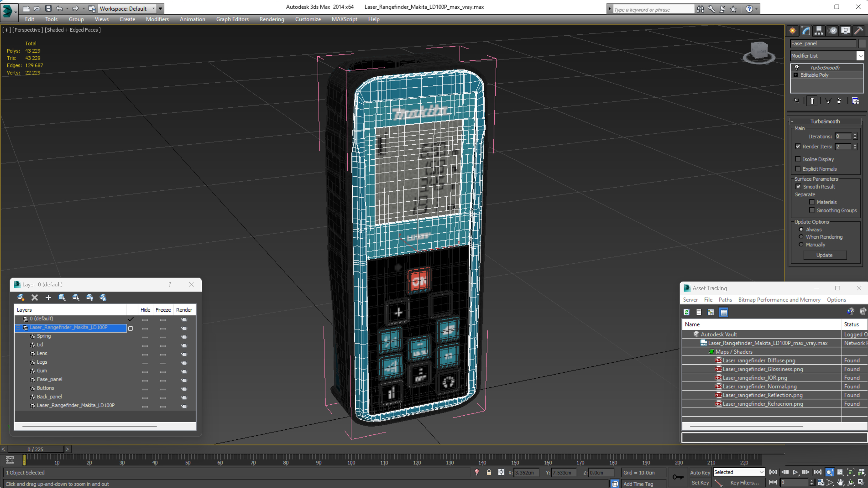This screenshot has width=868, height=488.
Task: Click the TurboSmooth Update button
Action: pyautogui.click(x=824, y=255)
